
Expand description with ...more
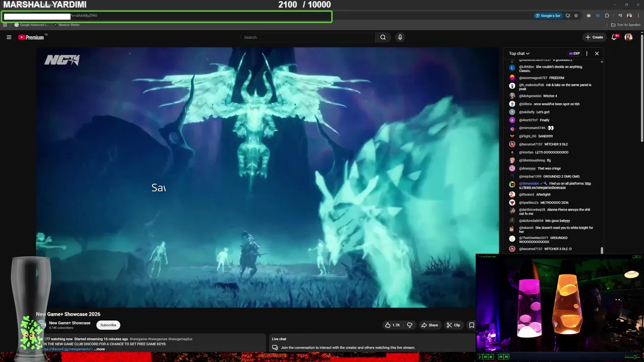[x=100, y=349]
